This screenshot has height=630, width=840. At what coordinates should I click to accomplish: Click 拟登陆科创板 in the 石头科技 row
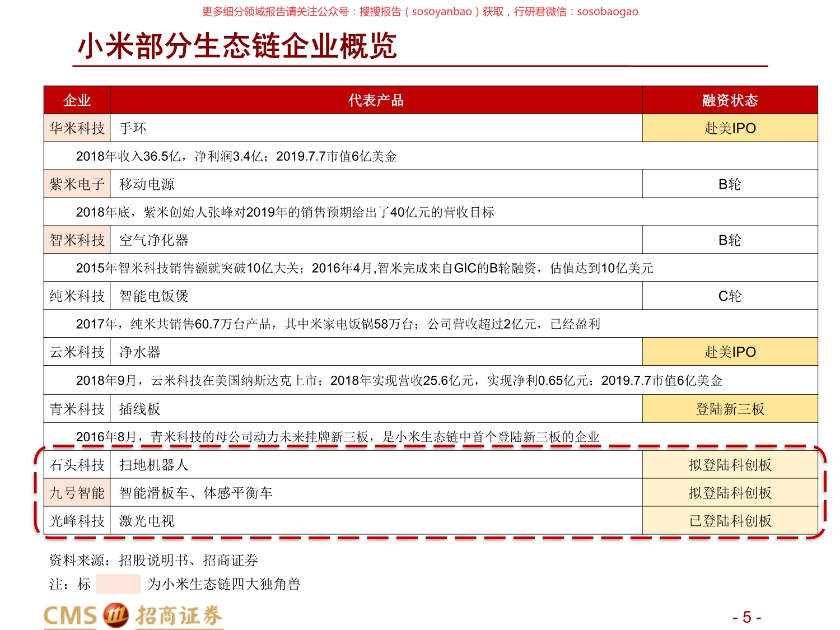(x=730, y=465)
